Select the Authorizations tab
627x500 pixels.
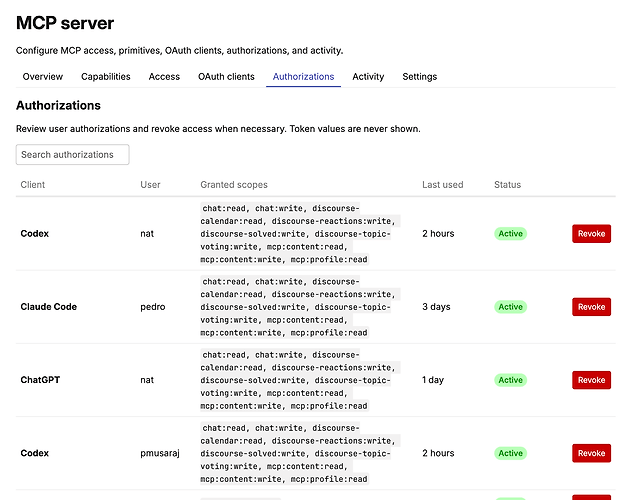click(x=303, y=76)
